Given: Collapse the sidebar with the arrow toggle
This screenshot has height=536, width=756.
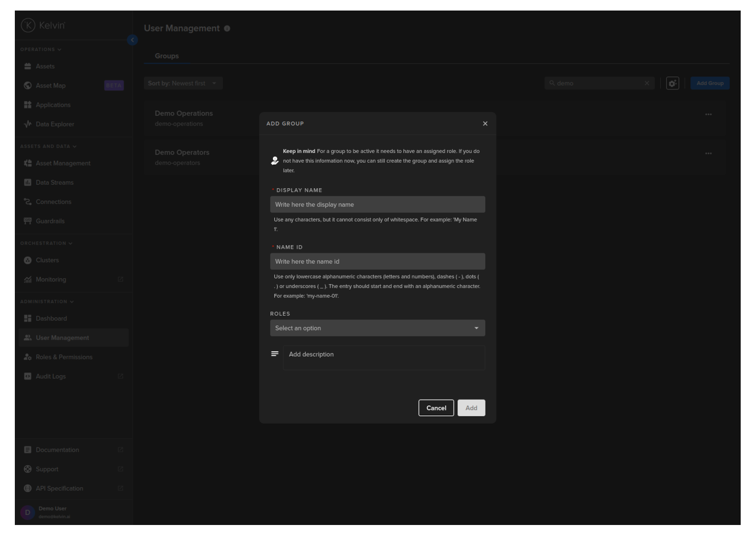Looking at the screenshot, I should point(133,40).
